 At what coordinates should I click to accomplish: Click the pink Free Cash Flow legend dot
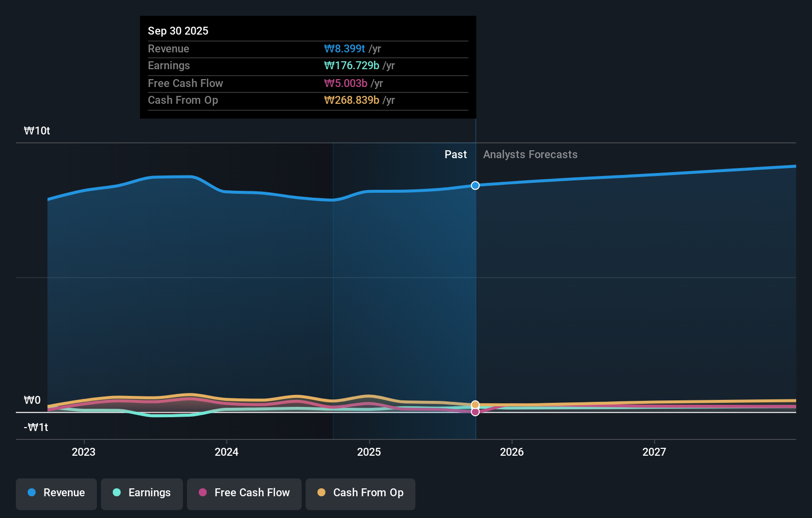203,493
